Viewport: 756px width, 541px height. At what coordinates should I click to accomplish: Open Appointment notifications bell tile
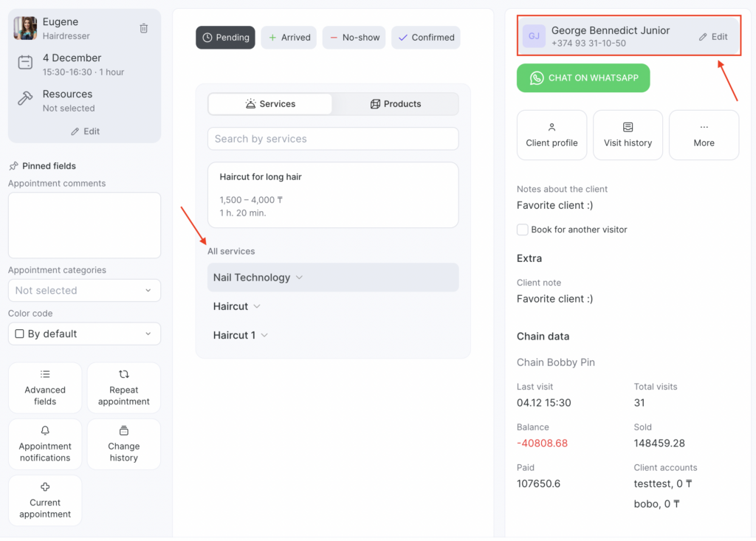[x=45, y=444]
